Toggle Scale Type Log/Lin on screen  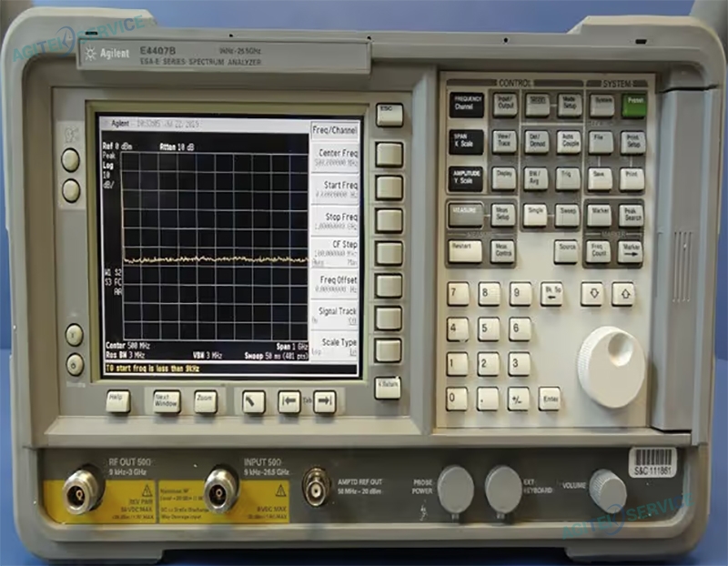(334, 347)
